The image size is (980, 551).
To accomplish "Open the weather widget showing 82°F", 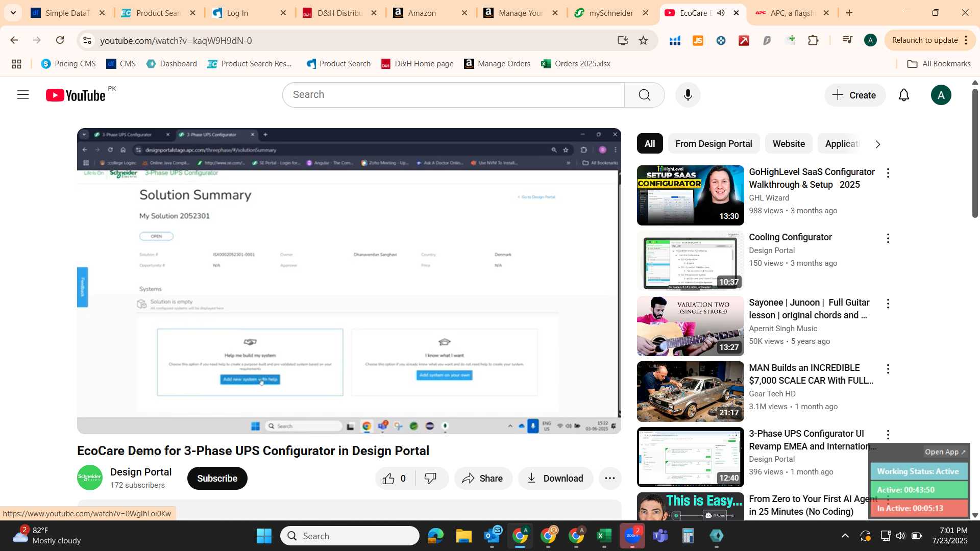I will click(47, 536).
